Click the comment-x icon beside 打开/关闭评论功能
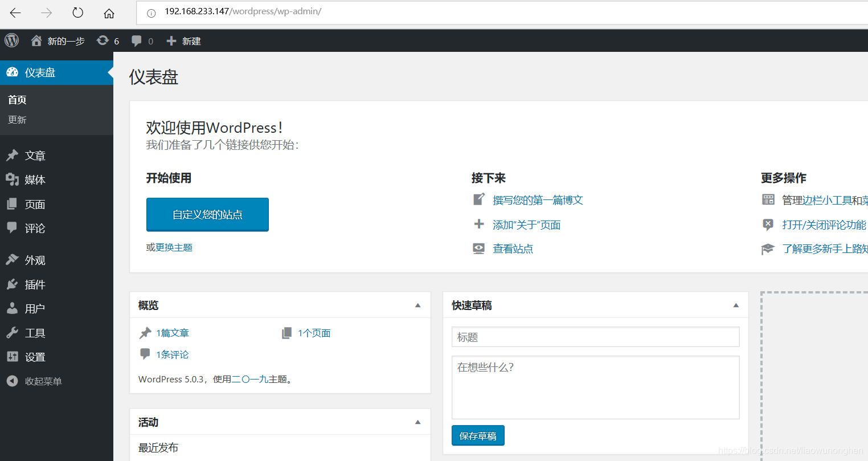This screenshot has width=868, height=461. pos(768,224)
